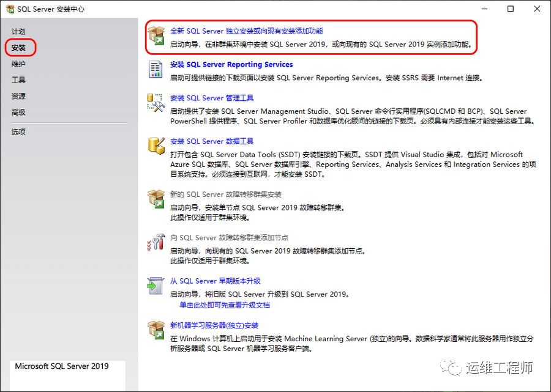Click the add cluster node tools icon
551x392 pixels.
(156, 242)
